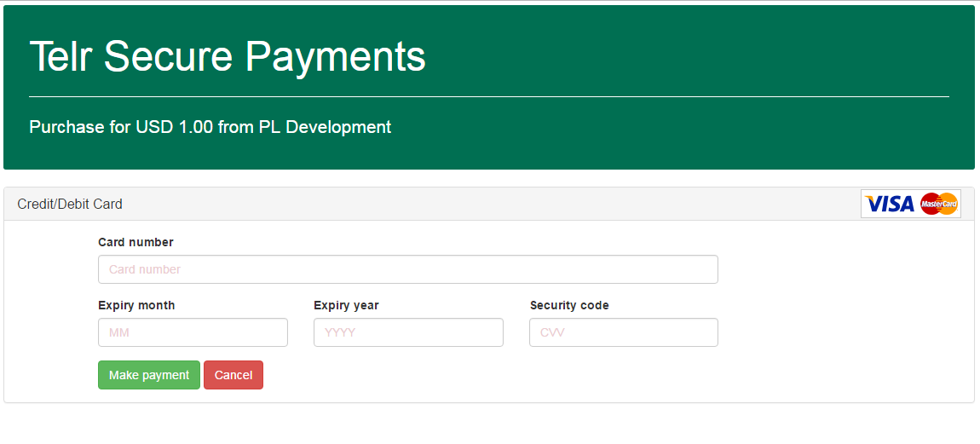Screen dimensions: 980x444
Task: Click the Expiry month label
Action: coord(136,306)
